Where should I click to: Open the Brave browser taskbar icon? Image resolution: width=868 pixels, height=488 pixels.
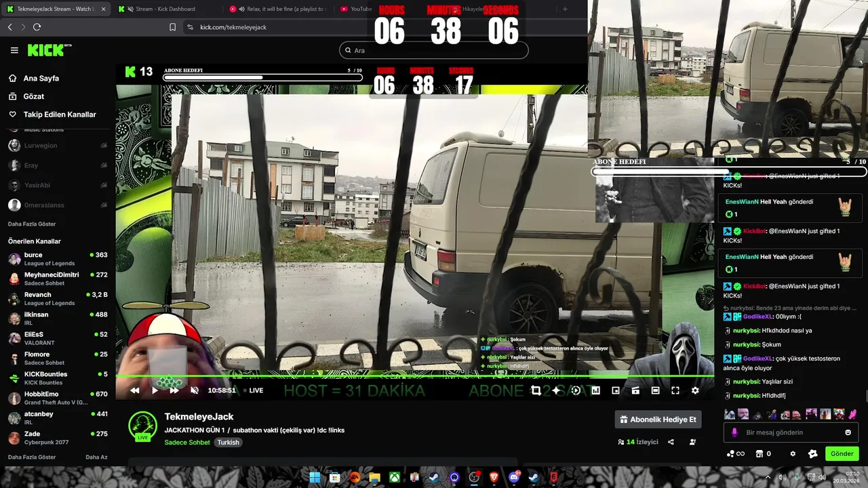coord(494,477)
